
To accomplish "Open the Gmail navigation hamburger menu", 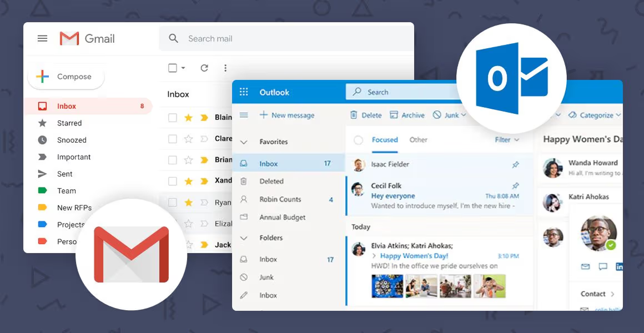I will click(x=42, y=38).
